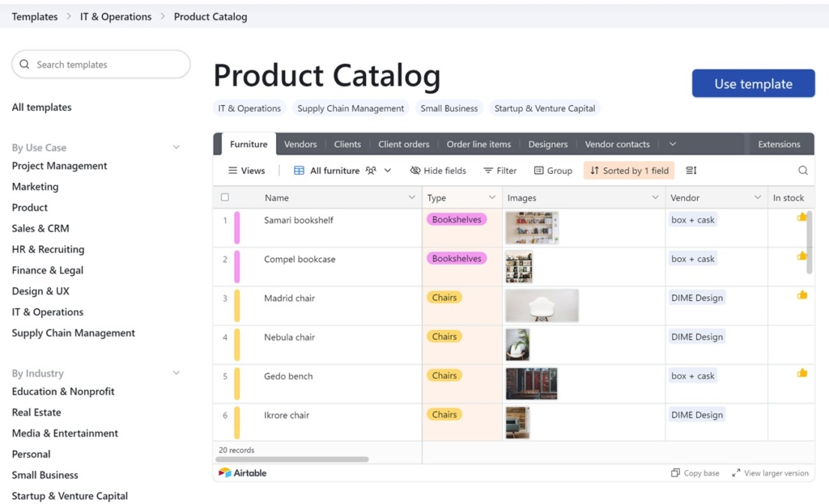This screenshot has width=829, height=504.
Task: Toggle In stock for Samari bookshelf
Action: [801, 218]
